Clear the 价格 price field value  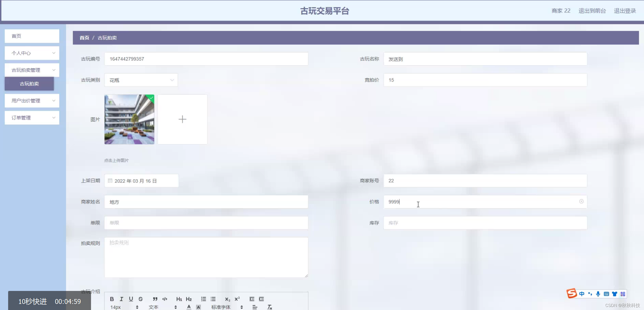click(x=581, y=201)
